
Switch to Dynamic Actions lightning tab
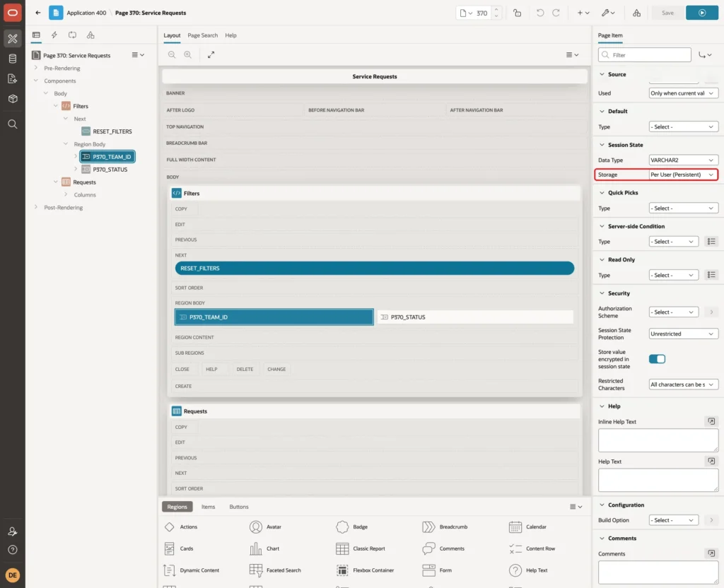coord(54,35)
